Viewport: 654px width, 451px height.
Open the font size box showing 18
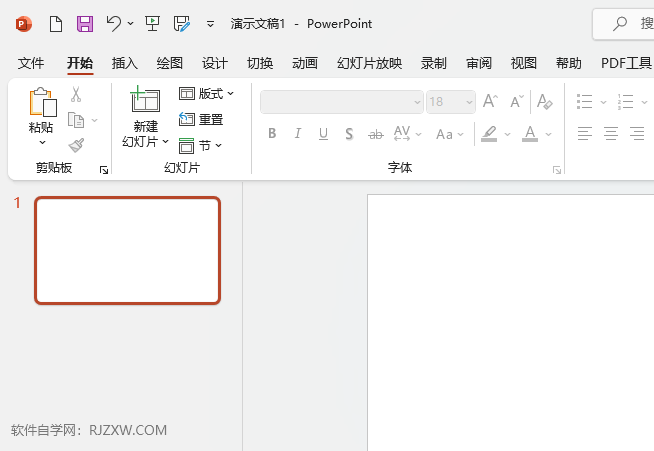pyautogui.click(x=450, y=102)
